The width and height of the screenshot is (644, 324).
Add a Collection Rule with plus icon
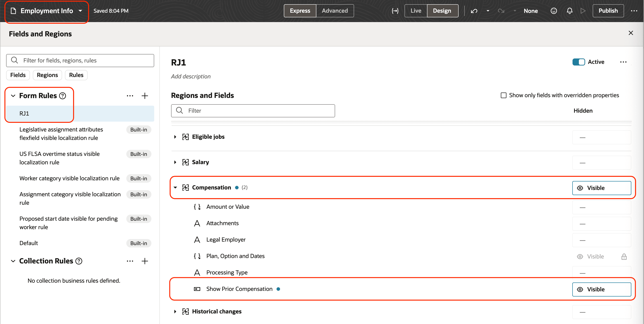(x=145, y=261)
